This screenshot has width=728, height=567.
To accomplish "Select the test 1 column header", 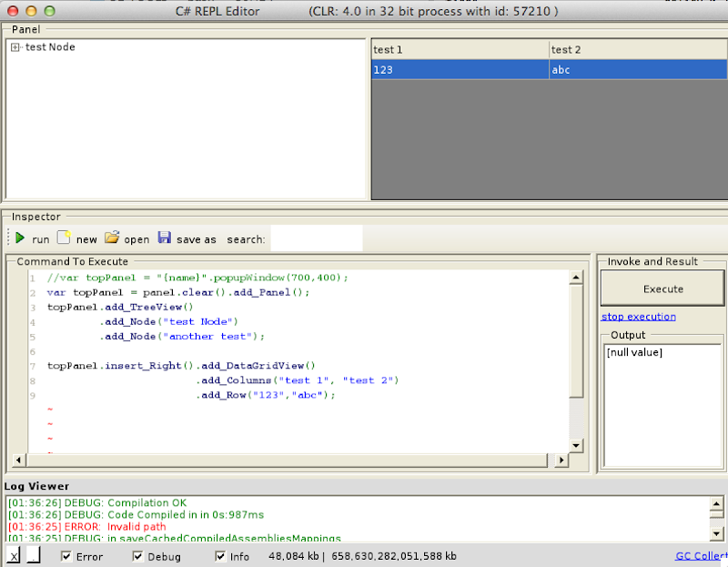I will click(x=460, y=50).
